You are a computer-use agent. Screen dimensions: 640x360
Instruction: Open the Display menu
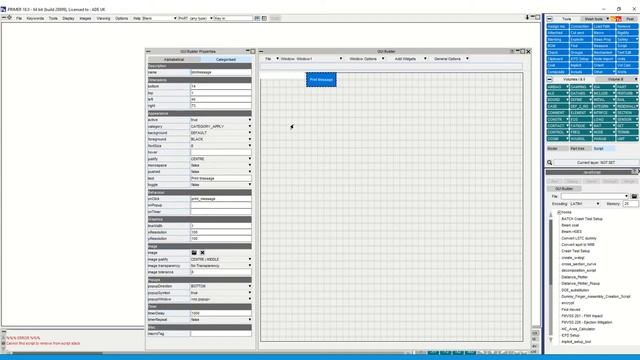[x=68, y=18]
